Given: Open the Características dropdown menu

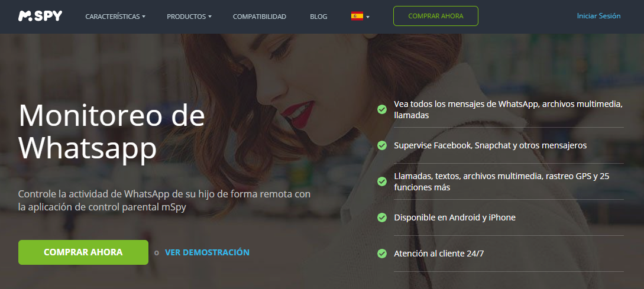Looking at the screenshot, I should (x=115, y=17).
